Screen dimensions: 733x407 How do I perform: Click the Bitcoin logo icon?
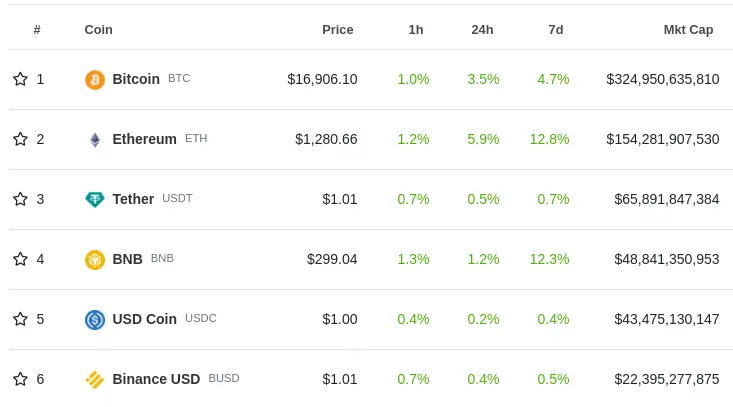click(x=95, y=79)
